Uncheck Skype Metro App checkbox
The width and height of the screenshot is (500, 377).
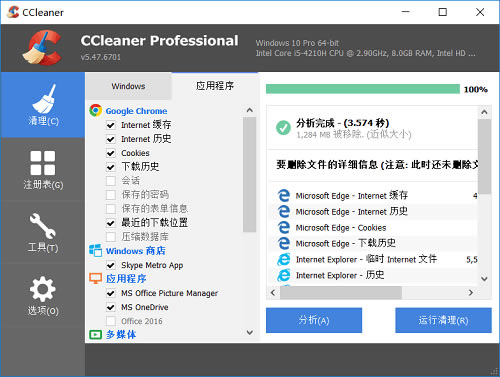(111, 265)
